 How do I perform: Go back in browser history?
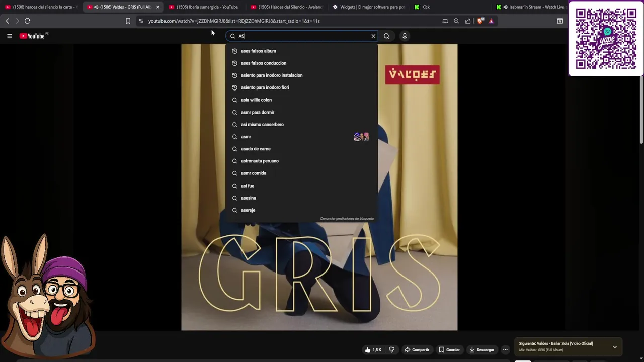(7, 21)
